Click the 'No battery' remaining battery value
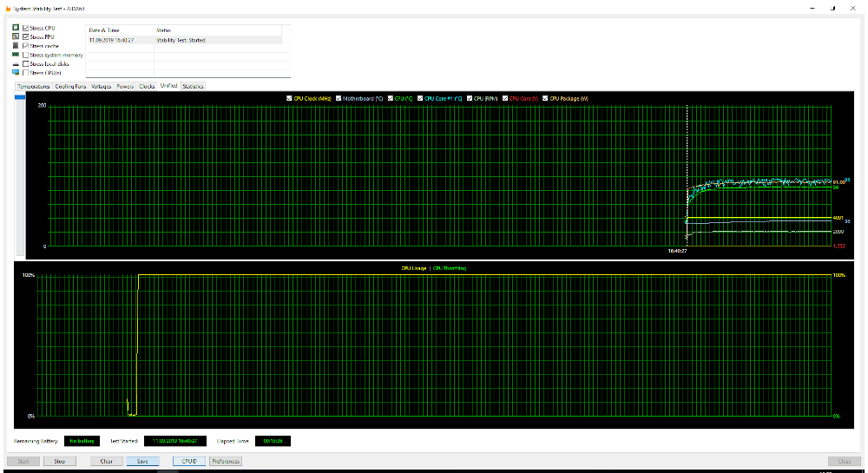This screenshot has width=868, height=473. 82,441
